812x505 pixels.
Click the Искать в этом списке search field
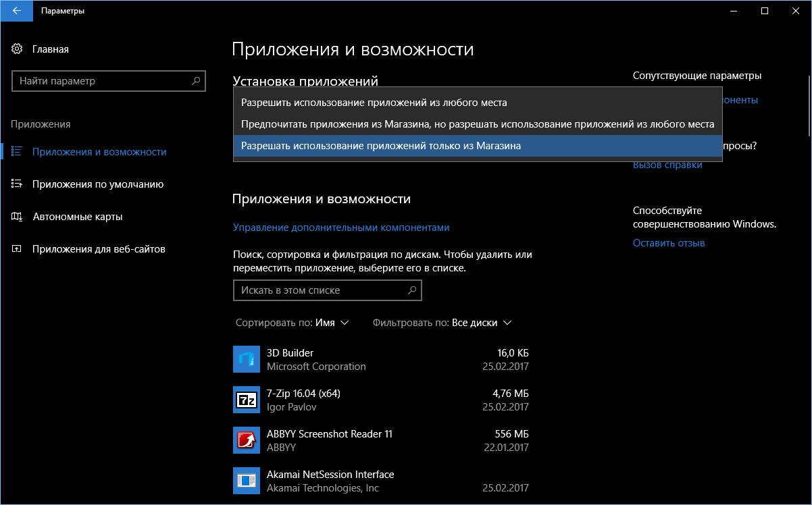(327, 290)
